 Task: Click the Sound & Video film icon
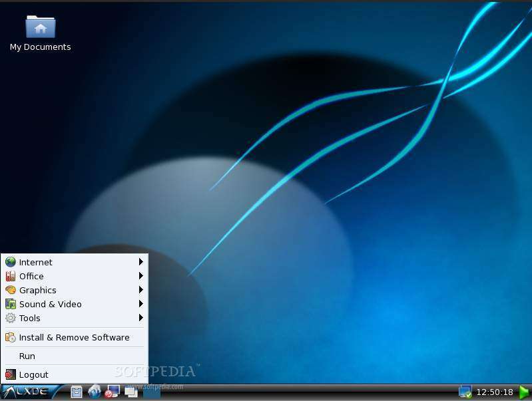[x=11, y=304]
